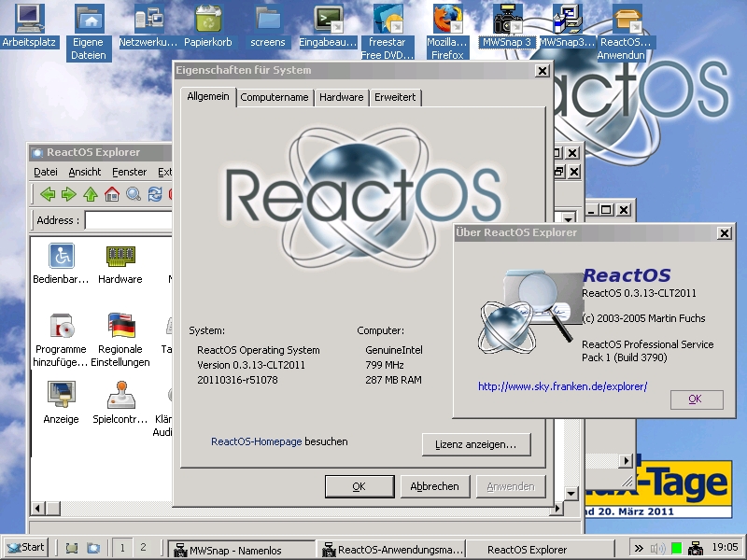Screen dimensions: 747x560
Task: Switch to the Hardware tab
Action: click(x=341, y=97)
